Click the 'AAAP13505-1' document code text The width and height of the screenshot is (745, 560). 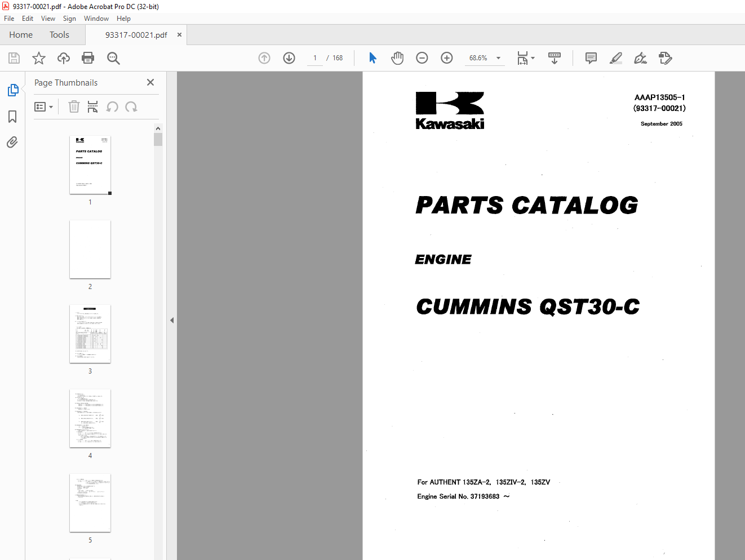660,97
